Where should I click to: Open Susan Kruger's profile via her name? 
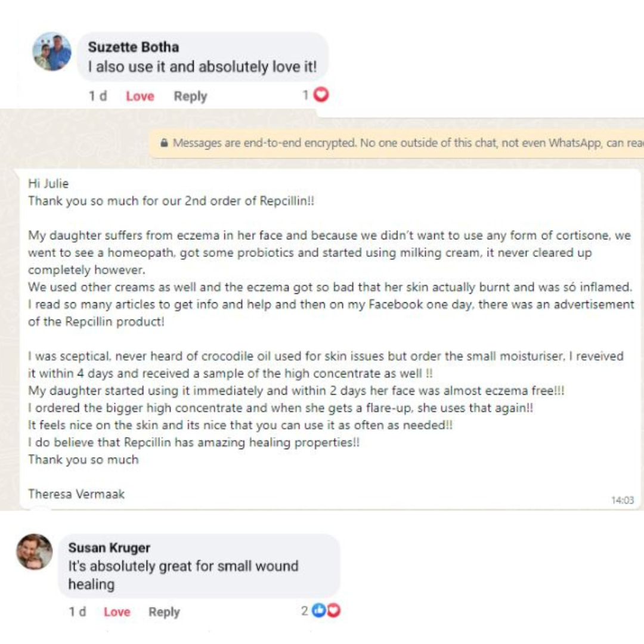pyautogui.click(x=109, y=547)
